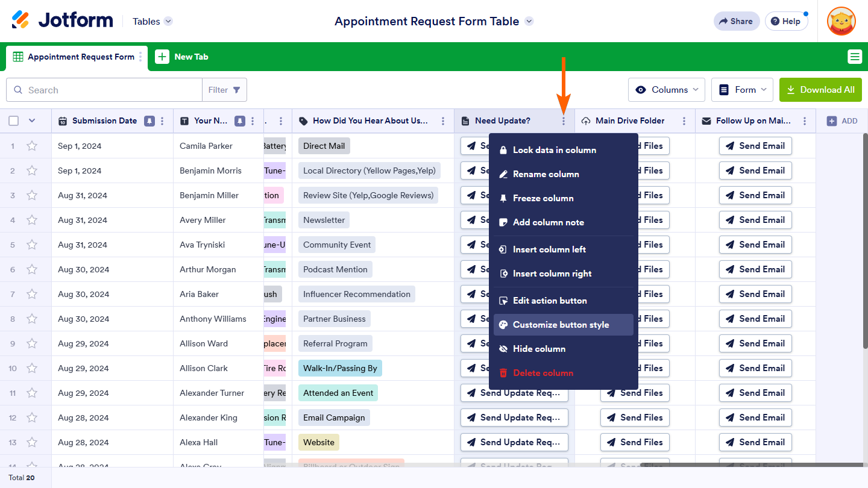Viewport: 868px width, 488px height.
Task: Expand the row selection chevron in header
Action: tap(32, 121)
